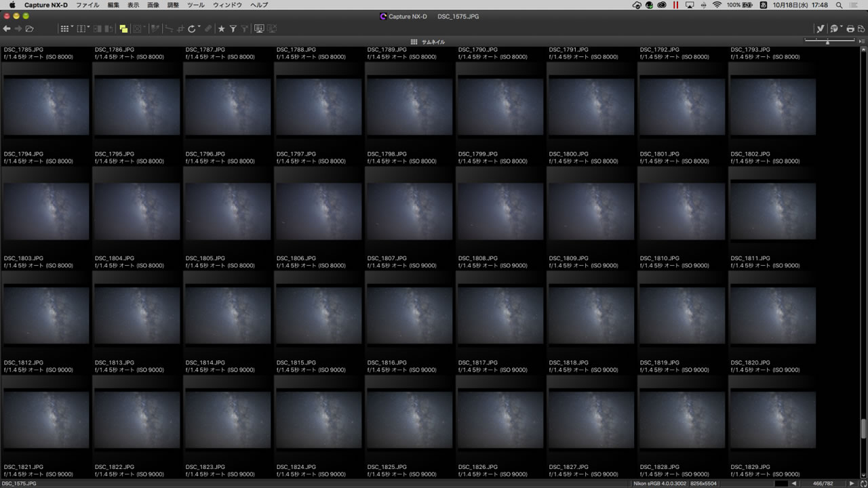The height and width of the screenshot is (488, 868).
Task: Select the crop tool icon
Action: pyautogui.click(x=180, y=28)
